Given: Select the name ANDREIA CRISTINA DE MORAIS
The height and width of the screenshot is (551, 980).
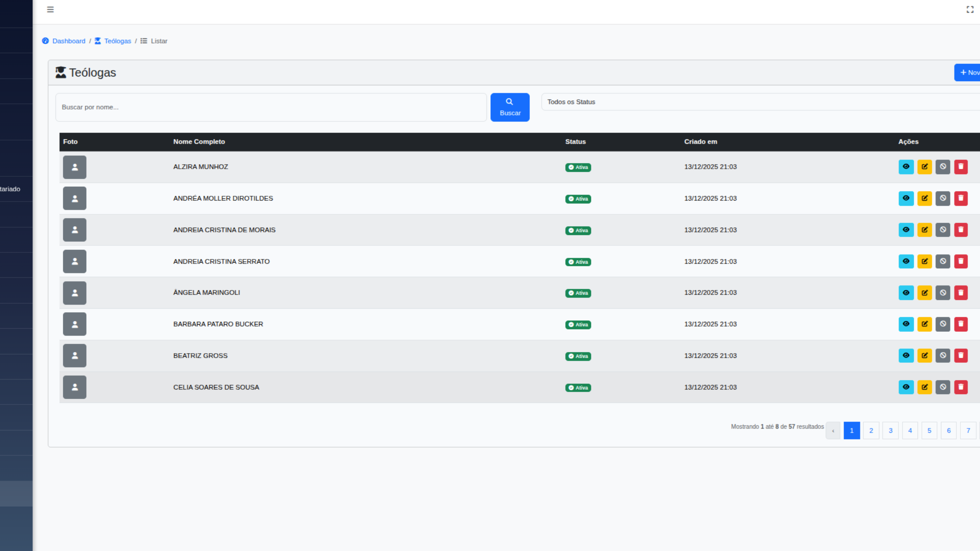Looking at the screenshot, I should click(224, 230).
